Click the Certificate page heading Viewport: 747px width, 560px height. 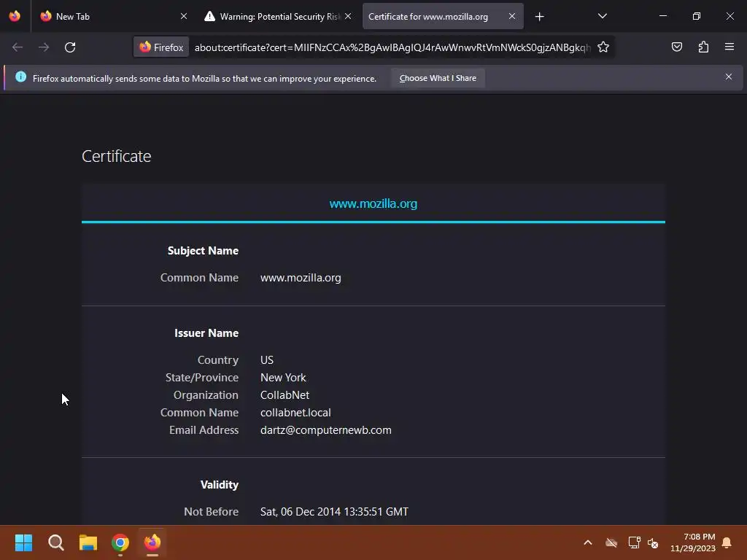point(116,156)
